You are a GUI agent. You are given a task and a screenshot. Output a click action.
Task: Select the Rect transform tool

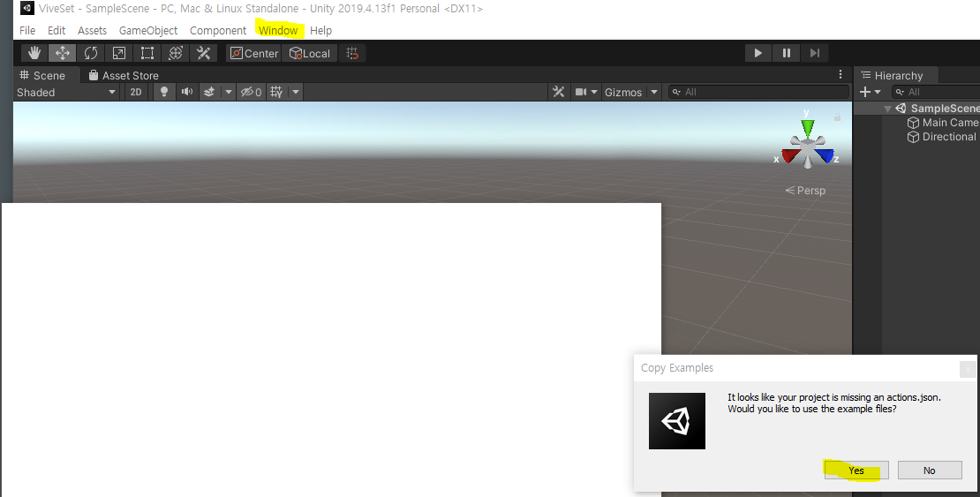147,53
